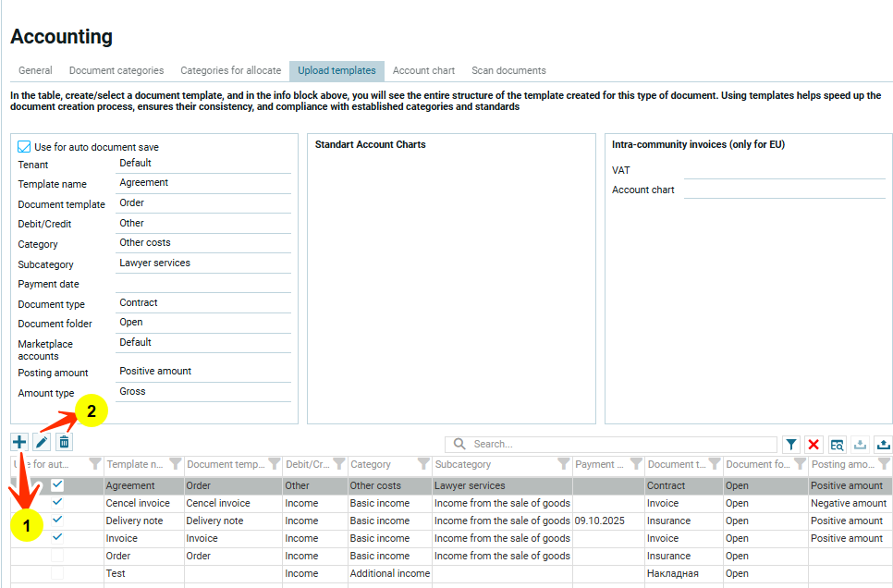Open the Category column filter funnel

pos(423,464)
